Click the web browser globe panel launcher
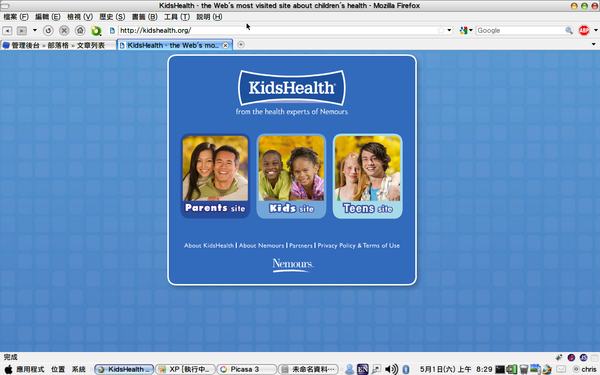This screenshot has height=375, width=600. [x=547, y=369]
